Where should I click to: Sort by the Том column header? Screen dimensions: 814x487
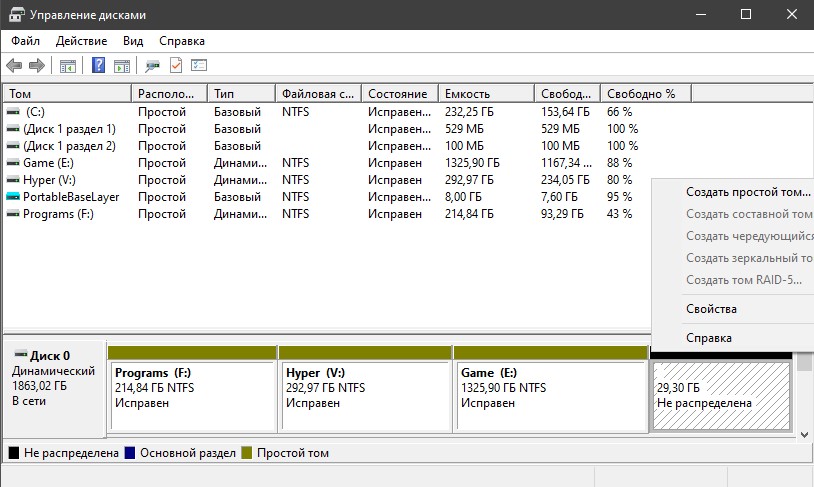67,93
